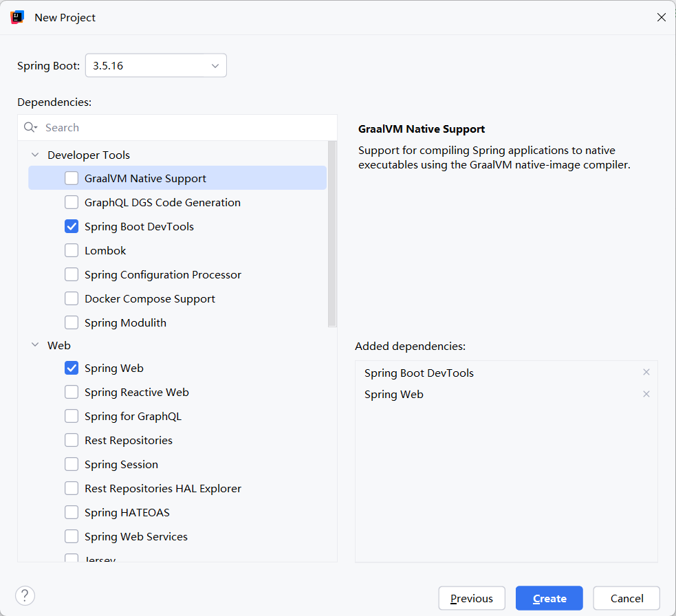
Task: Collapse the Web dependency group
Action: pos(35,345)
